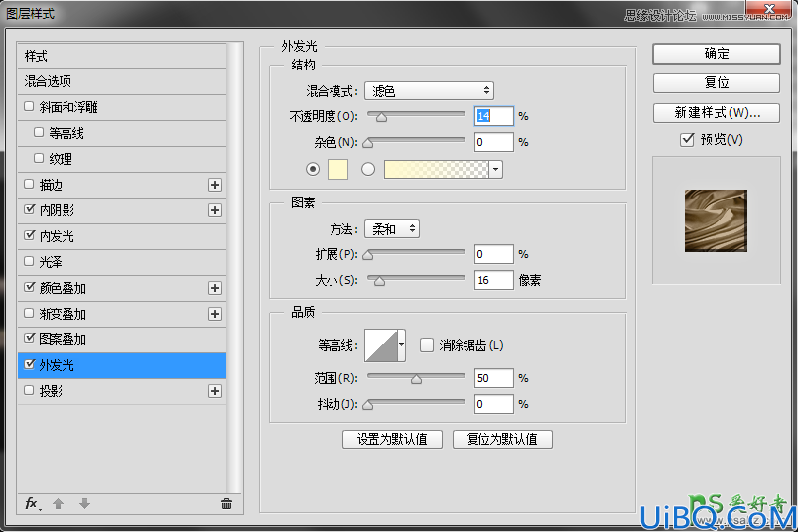Close the 图层样式 dialog window
The image size is (798, 532).
tap(769, 8)
